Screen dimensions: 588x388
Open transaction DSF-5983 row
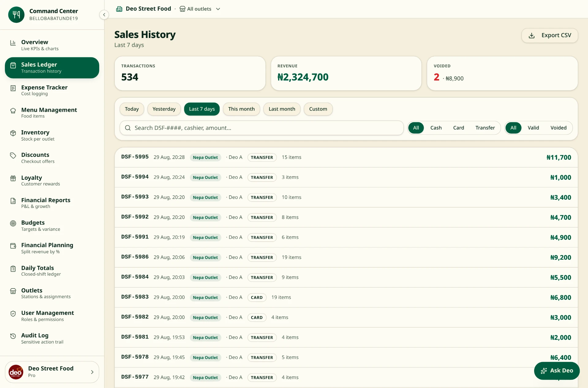point(346,297)
